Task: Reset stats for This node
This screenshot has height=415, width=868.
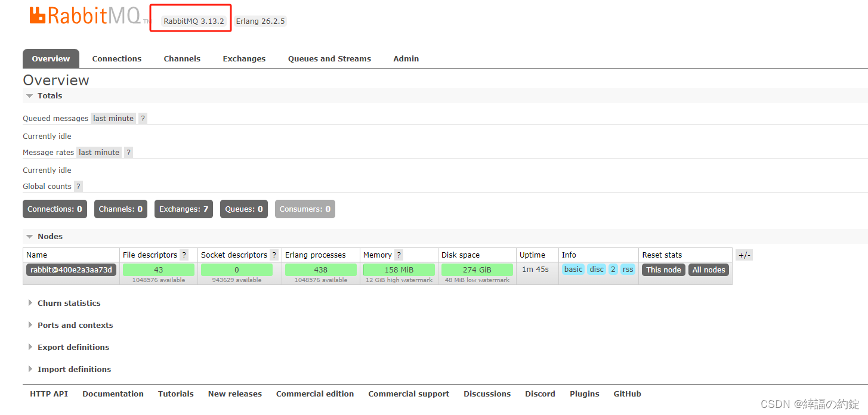Action: point(663,270)
